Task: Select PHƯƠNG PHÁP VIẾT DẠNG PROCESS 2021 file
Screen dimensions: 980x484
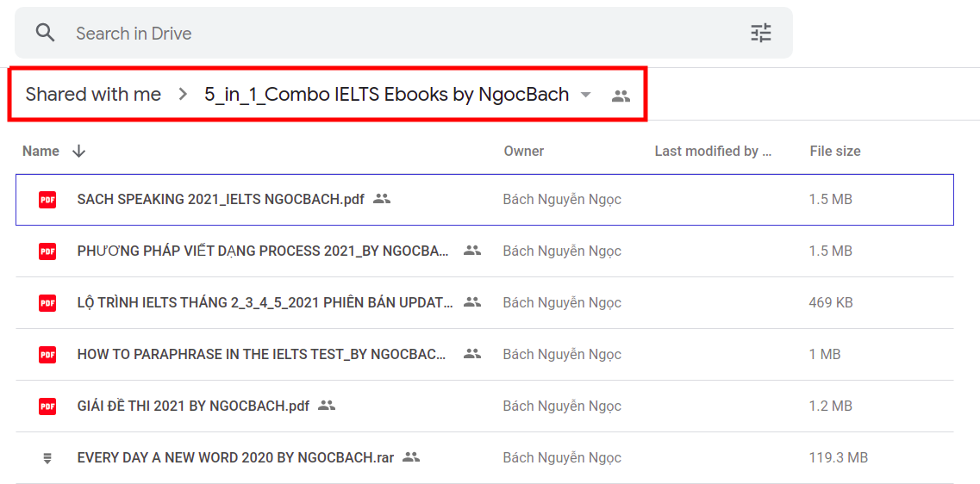Action: coord(263,251)
